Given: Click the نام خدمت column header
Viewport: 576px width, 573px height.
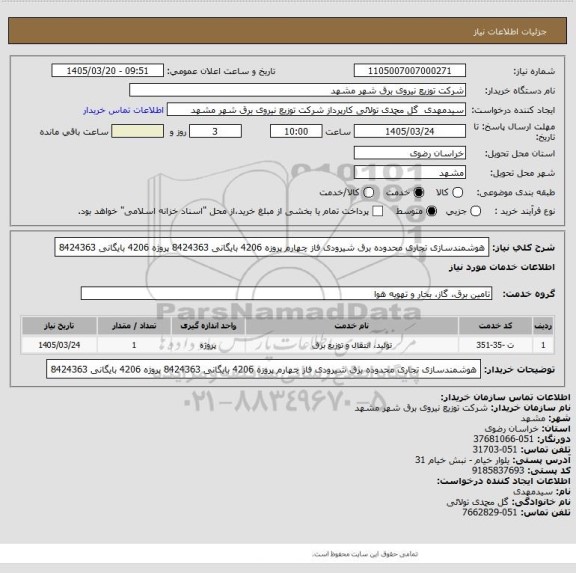Looking at the screenshot, I should [352, 326].
